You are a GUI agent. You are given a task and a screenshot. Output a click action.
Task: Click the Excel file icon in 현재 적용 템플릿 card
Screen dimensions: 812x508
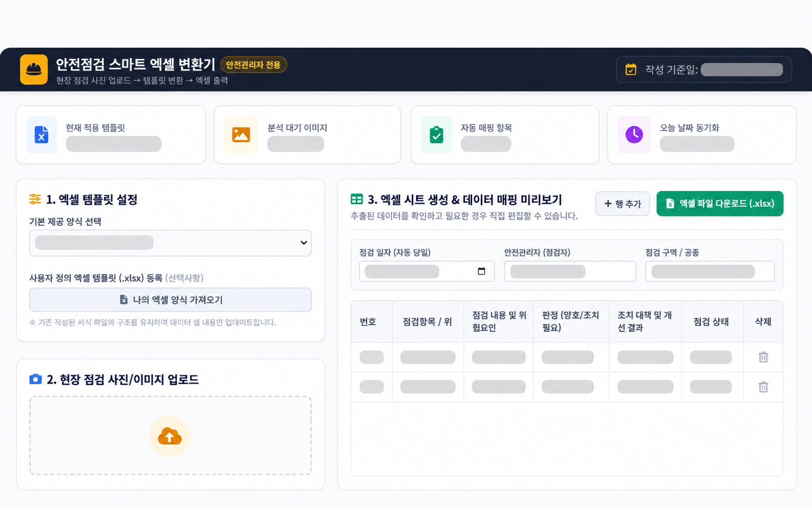tap(41, 135)
